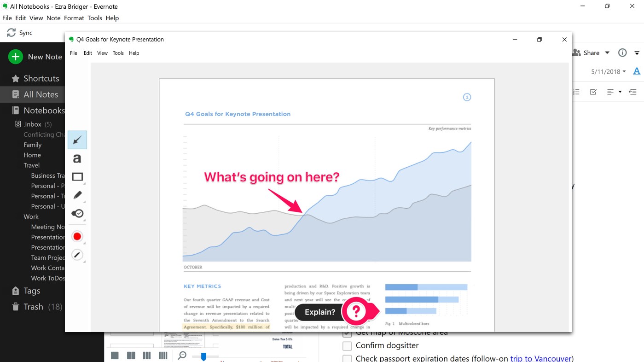
Task: Select the highlighter annotation tool
Action: pyautogui.click(x=76, y=195)
